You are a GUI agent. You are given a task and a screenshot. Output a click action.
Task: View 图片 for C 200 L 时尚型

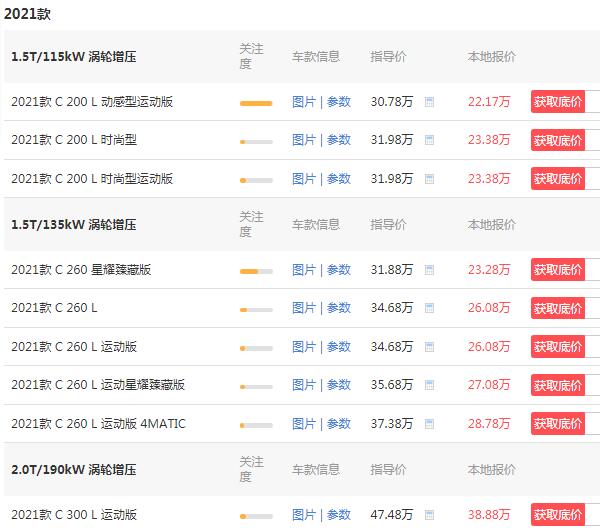click(x=304, y=140)
